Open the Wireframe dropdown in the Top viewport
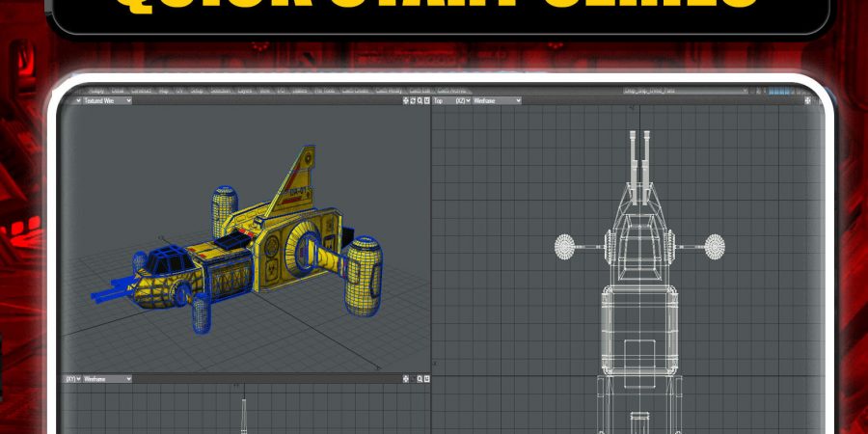The image size is (868, 434). click(x=496, y=100)
